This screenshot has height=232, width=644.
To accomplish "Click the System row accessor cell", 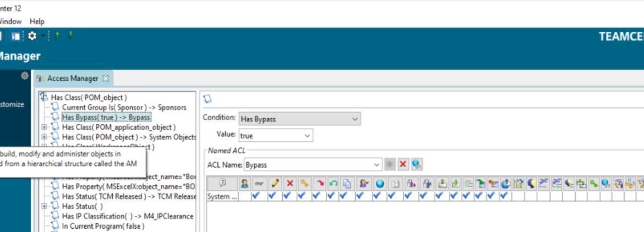I will pyautogui.click(x=222, y=196).
